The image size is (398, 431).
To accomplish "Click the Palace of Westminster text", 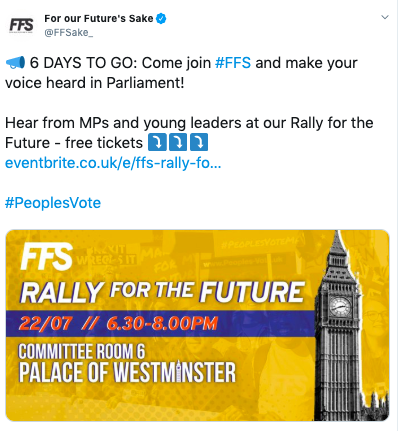I will tap(127, 372).
